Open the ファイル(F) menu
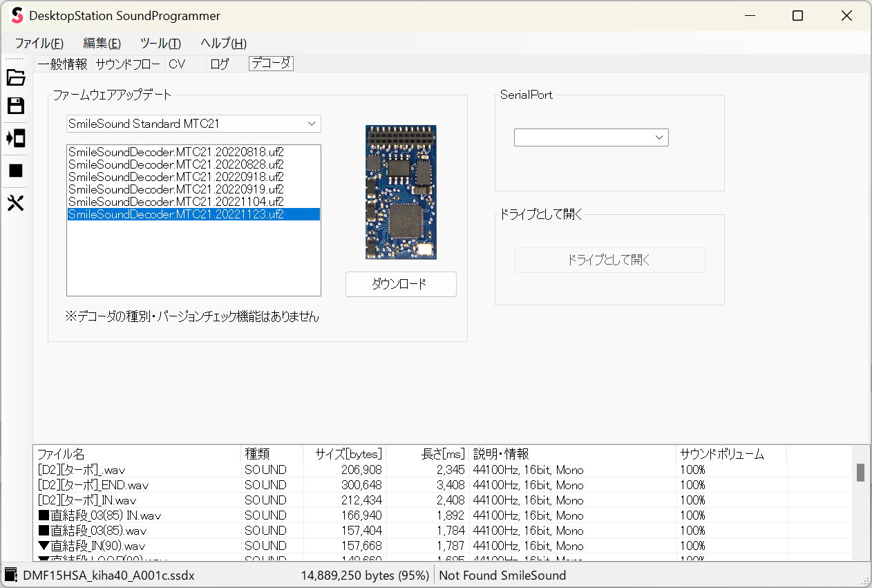Image resolution: width=872 pixels, height=588 pixels. 39,43
